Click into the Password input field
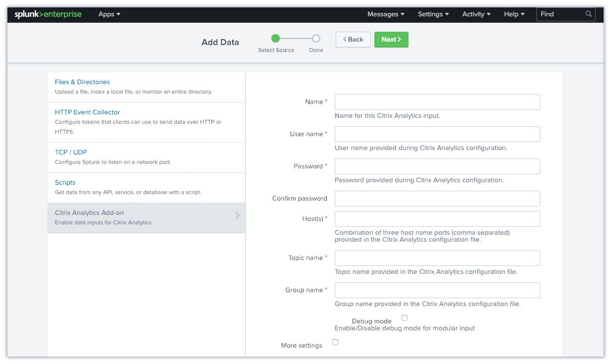Image resolution: width=611 pixels, height=364 pixels. (x=437, y=166)
